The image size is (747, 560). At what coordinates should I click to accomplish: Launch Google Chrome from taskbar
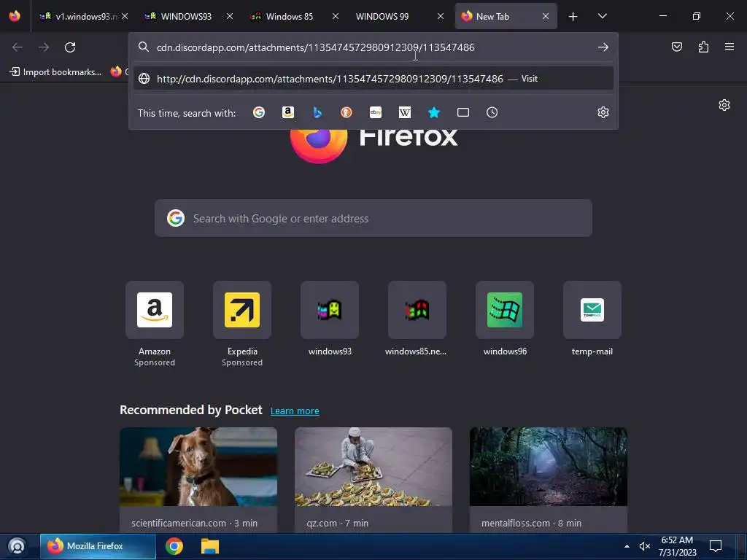click(174, 546)
